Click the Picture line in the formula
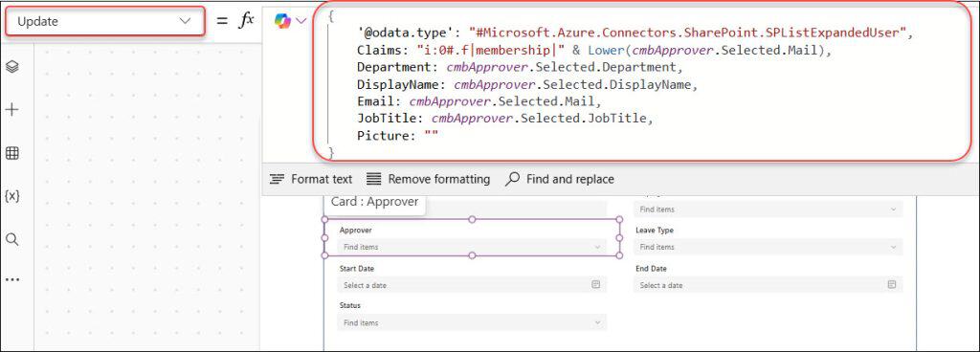The width and height of the screenshot is (980, 352). click(398, 135)
